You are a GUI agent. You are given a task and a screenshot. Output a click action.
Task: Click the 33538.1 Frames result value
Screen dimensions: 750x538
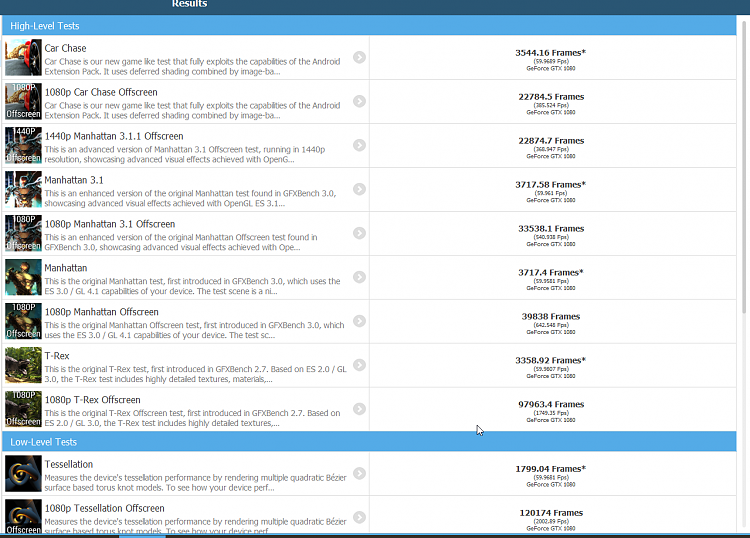(x=551, y=229)
